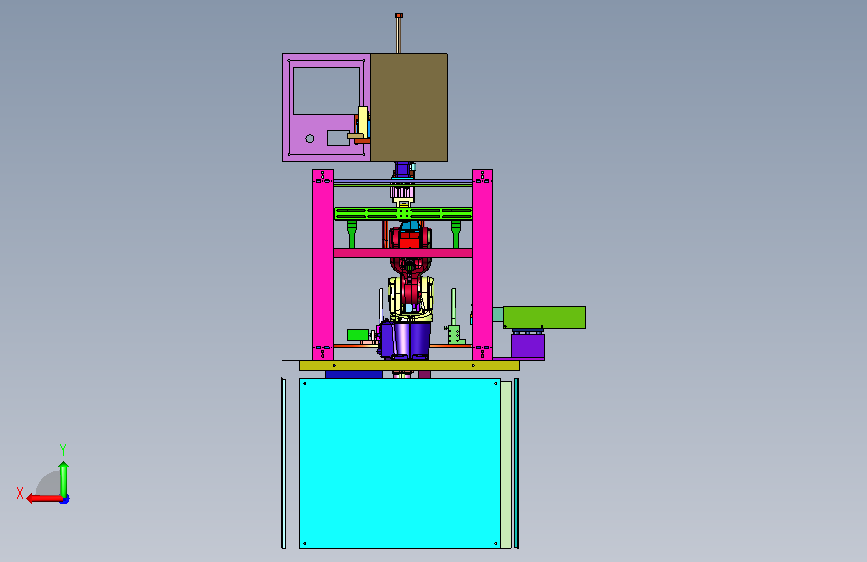Image resolution: width=867 pixels, height=562 pixels.
Task: Pick the small rectangular cutout on purple panel
Action: [338, 138]
